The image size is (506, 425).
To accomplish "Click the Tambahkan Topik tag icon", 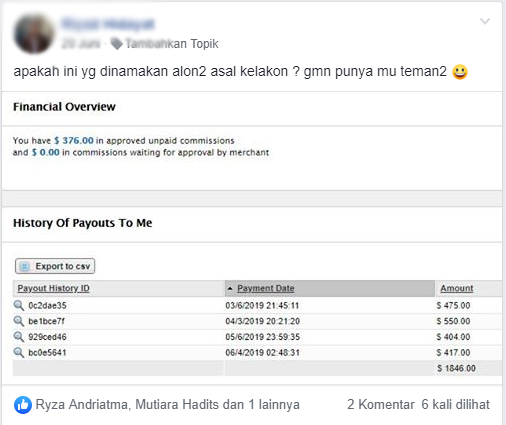I will point(116,44).
